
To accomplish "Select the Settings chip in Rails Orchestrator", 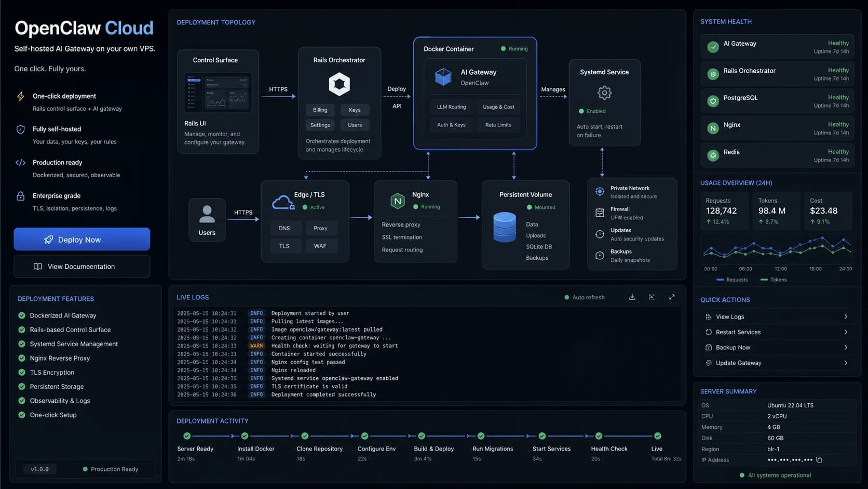I will click(320, 125).
